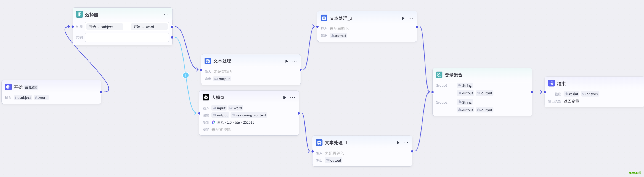Click the 文本处理_2 node icon
This screenshot has height=177, width=644.
pyautogui.click(x=324, y=18)
